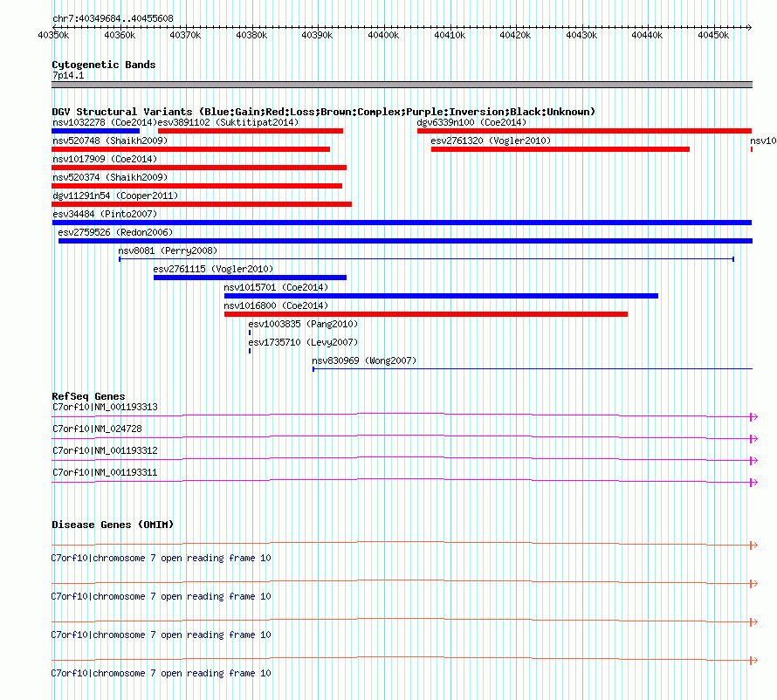Click the 40420k ruler tick label
The image size is (777, 700).
515,36
